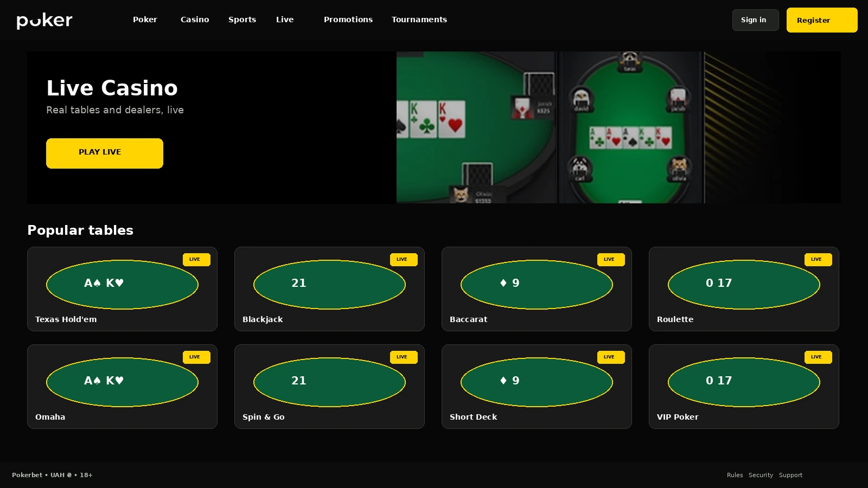The image size is (868, 488).
Task: Click the Popular tables heading
Action: tap(80, 230)
